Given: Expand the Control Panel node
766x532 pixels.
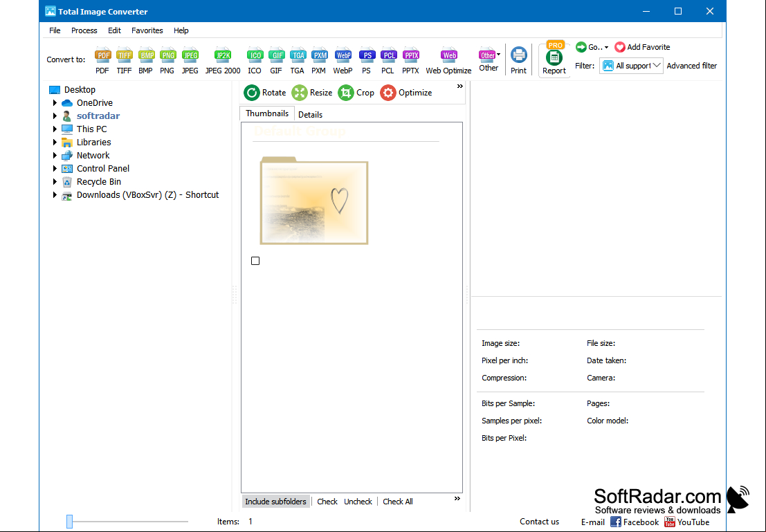Looking at the screenshot, I should 55,169.
